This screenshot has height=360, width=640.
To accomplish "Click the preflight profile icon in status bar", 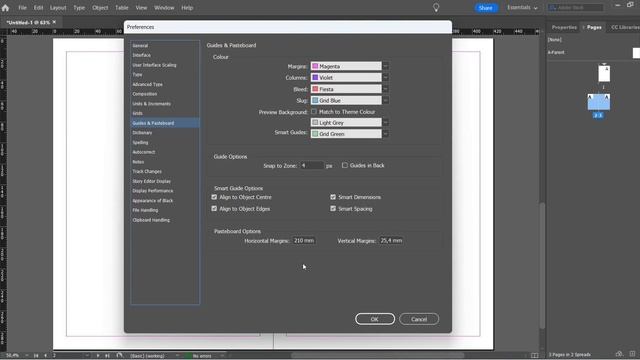I will point(120,356).
